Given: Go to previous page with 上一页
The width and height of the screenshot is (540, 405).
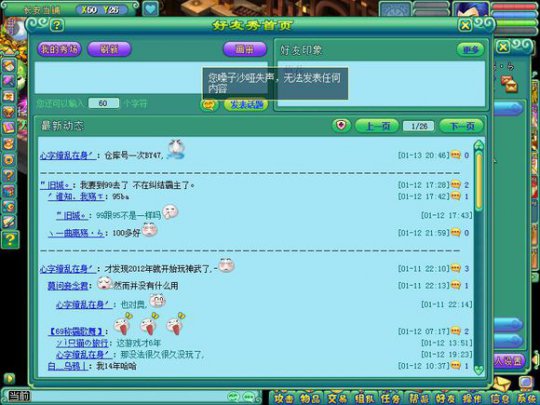Looking at the screenshot, I should (x=377, y=126).
